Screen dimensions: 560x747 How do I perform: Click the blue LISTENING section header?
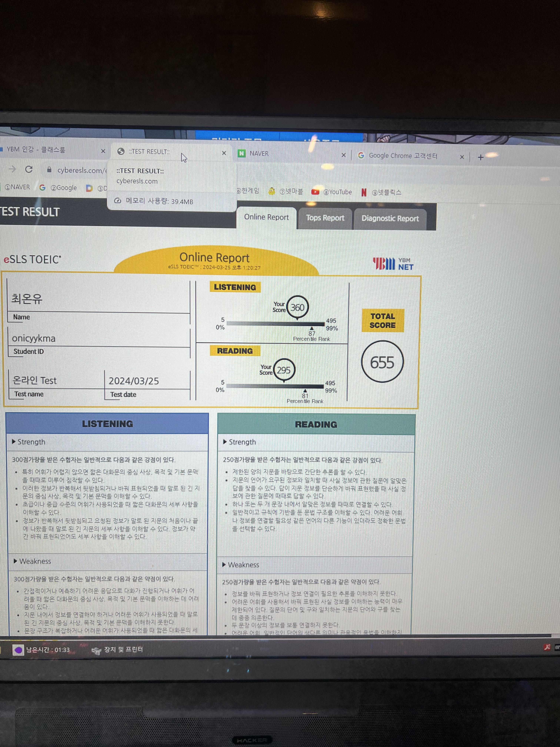tap(107, 424)
